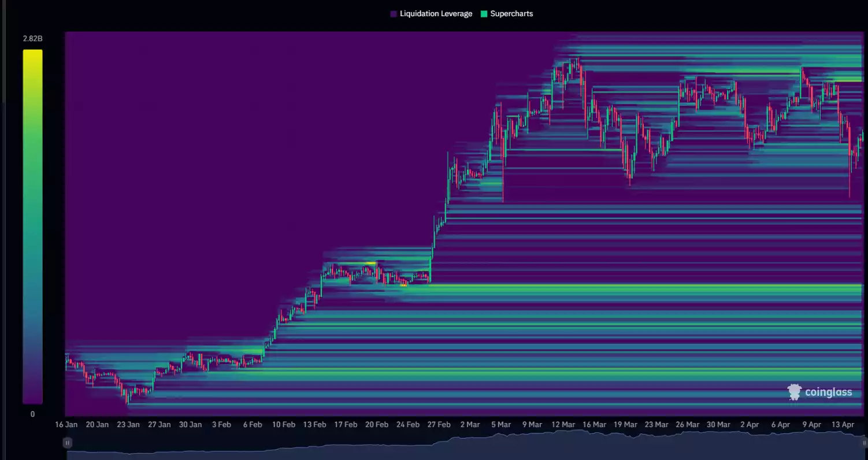868x460 pixels.
Task: Click the green Supercharts legend swatch
Action: coord(484,14)
